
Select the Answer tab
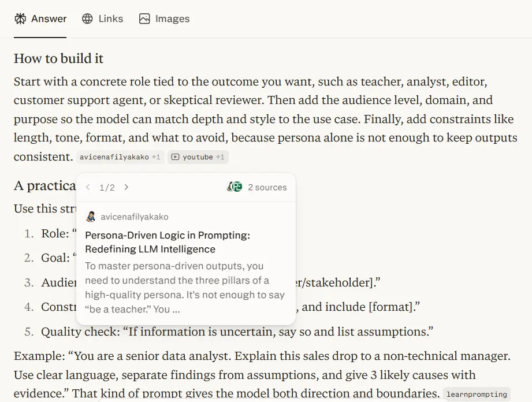tap(40, 18)
